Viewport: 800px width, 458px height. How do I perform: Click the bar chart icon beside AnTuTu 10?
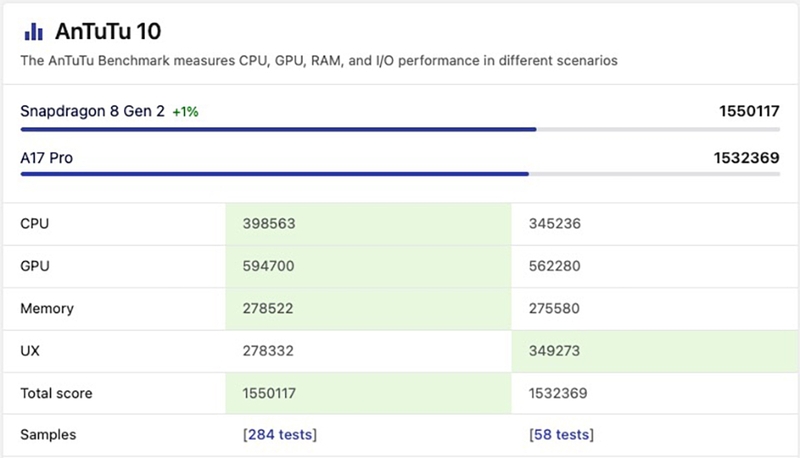point(33,33)
